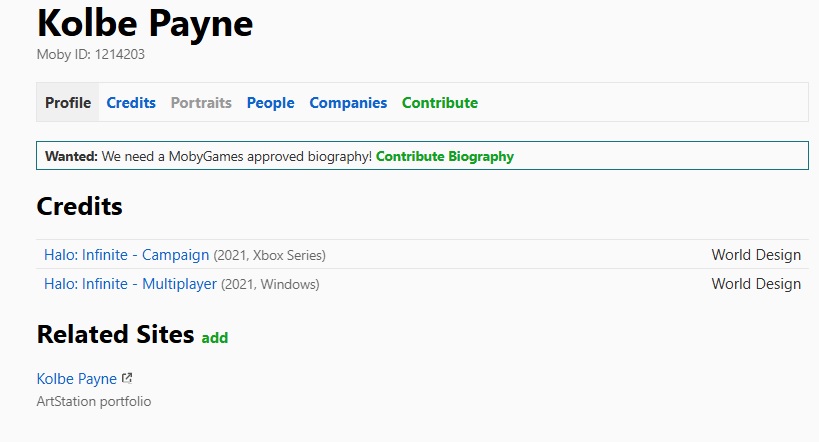
Task: Click World Design role in Multiplayer row
Action: (756, 284)
